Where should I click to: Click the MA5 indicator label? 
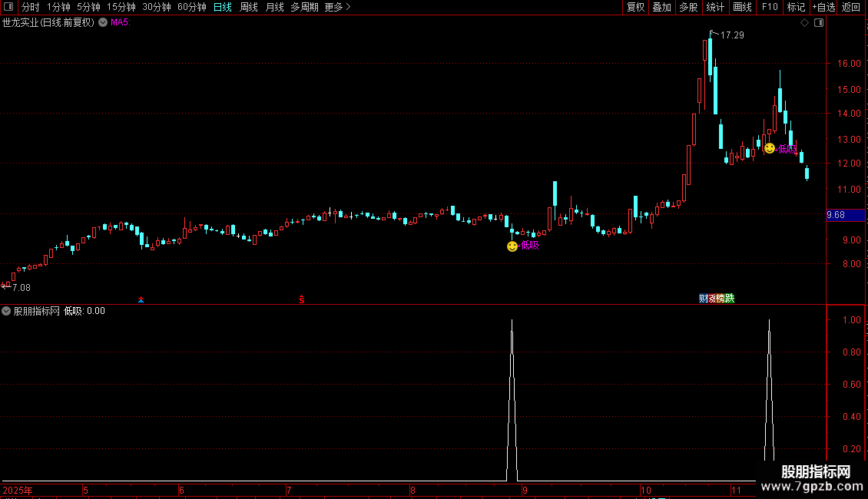pyautogui.click(x=120, y=23)
